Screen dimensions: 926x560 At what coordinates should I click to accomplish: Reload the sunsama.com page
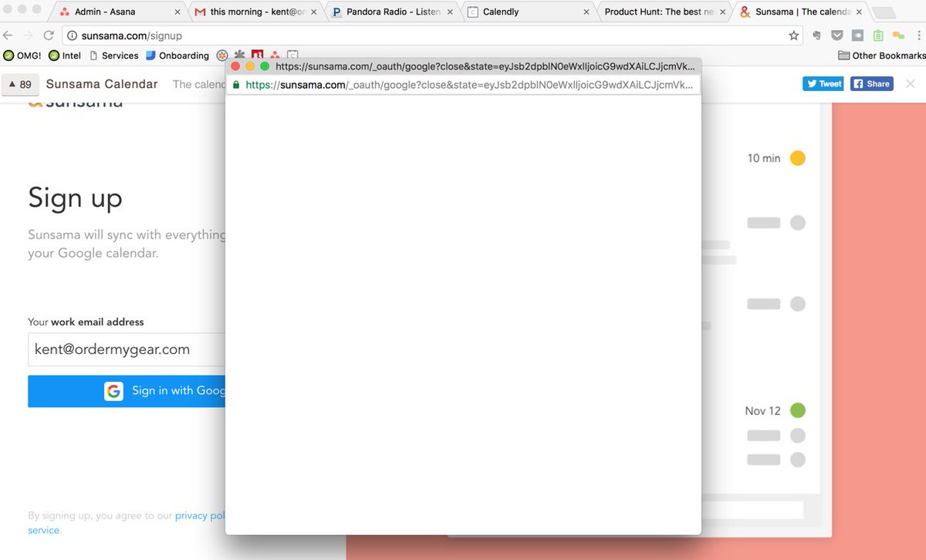coord(48,35)
